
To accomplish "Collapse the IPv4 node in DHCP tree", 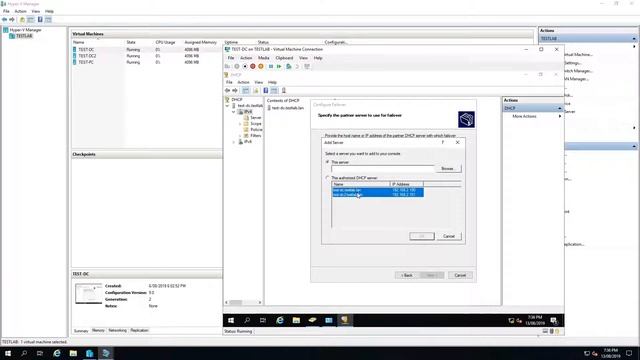I will tap(234, 111).
